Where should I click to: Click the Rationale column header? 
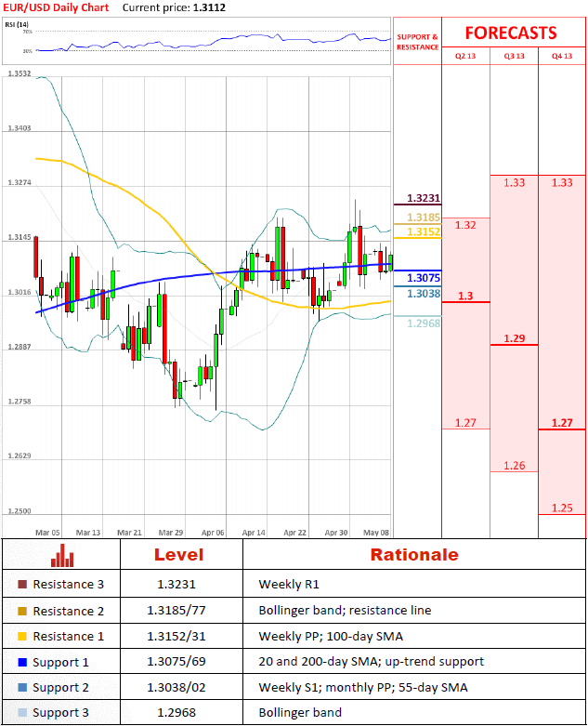[414, 555]
